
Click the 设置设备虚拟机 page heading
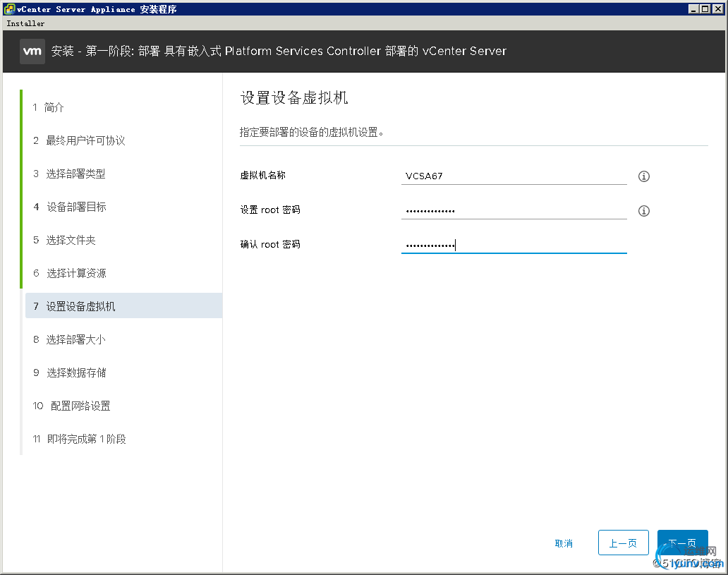(294, 97)
